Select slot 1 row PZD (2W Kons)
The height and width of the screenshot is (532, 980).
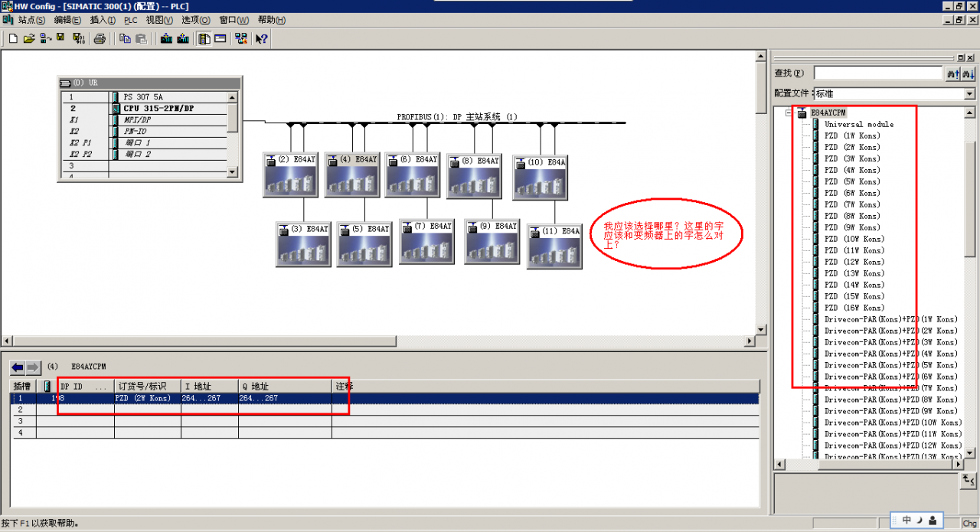click(385, 398)
